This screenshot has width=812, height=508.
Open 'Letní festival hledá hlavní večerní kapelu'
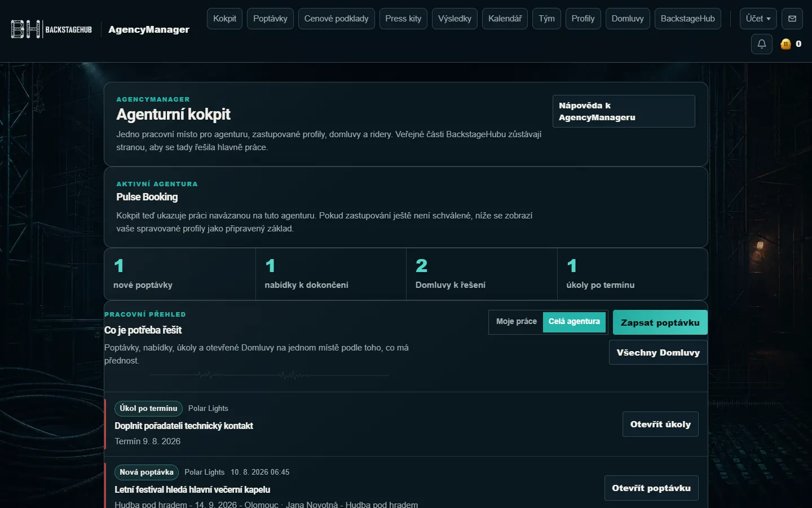tap(192, 490)
